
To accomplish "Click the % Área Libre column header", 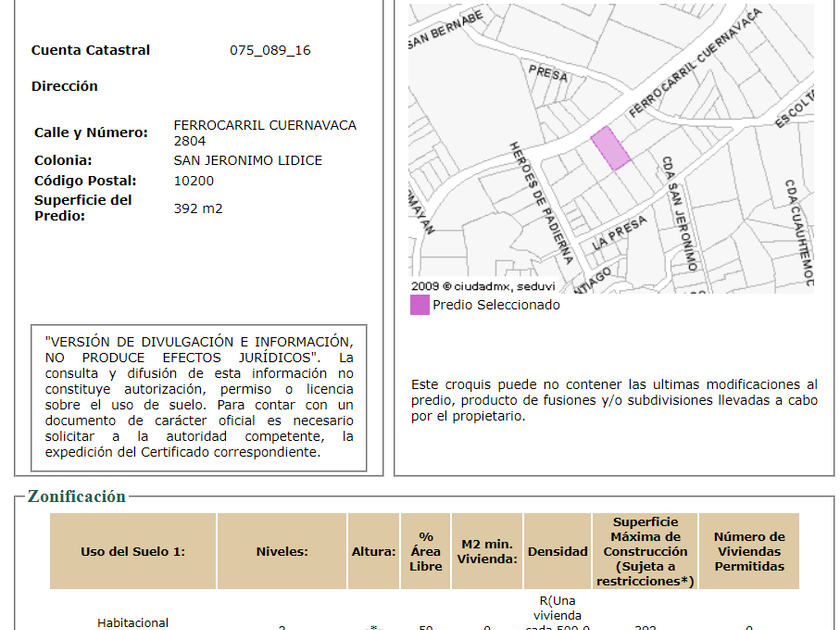I will click(x=425, y=551).
